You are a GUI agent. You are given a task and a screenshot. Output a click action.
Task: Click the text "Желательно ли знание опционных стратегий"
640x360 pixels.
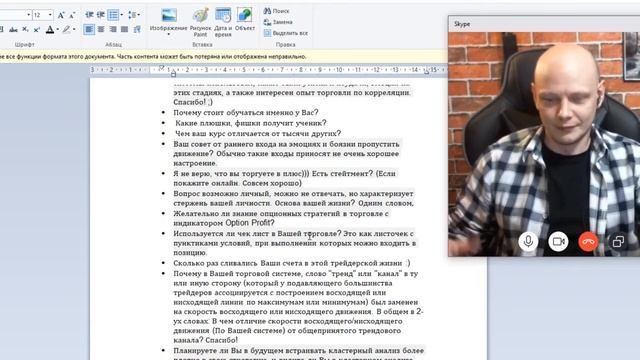(x=256, y=213)
